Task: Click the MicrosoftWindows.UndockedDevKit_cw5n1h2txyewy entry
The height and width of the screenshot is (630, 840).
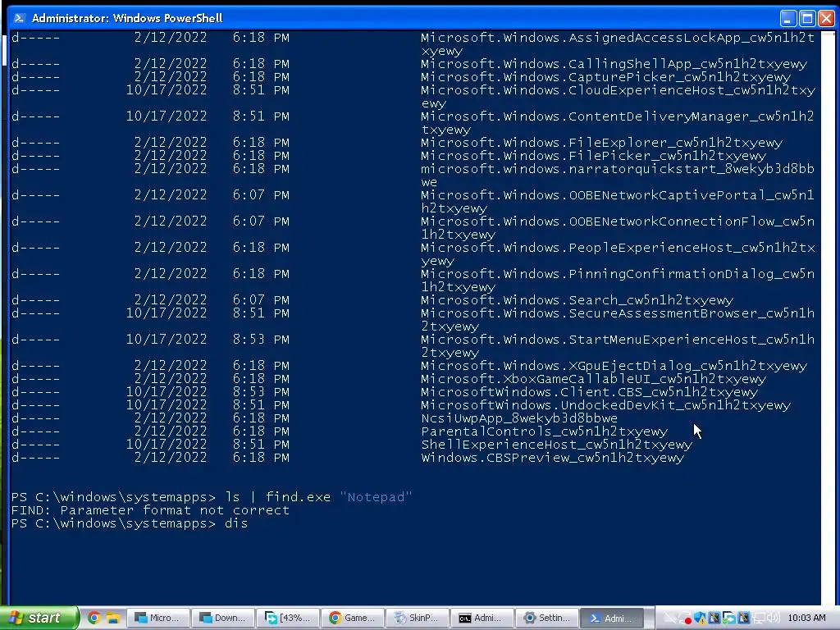Action: 605,405
